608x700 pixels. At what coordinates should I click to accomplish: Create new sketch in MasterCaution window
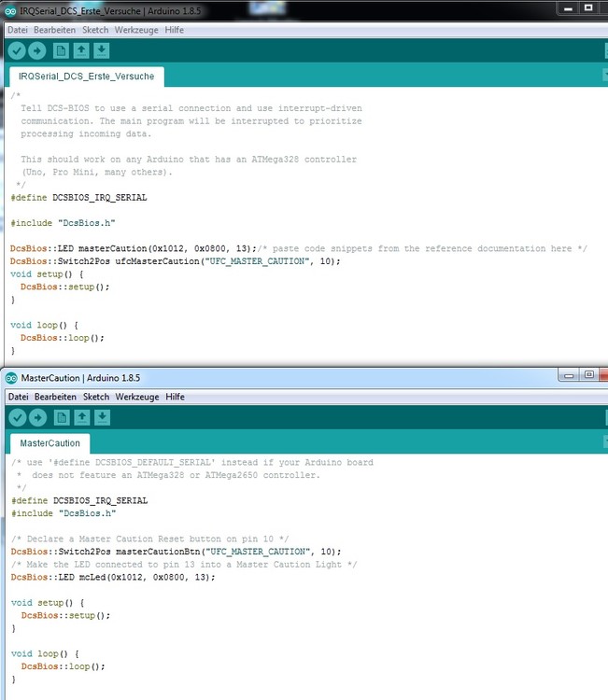coord(62,418)
